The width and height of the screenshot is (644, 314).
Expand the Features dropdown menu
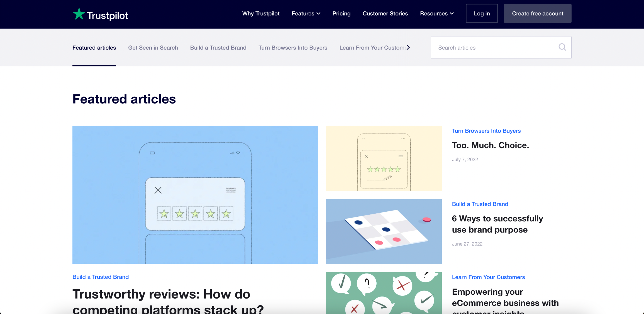(x=306, y=13)
